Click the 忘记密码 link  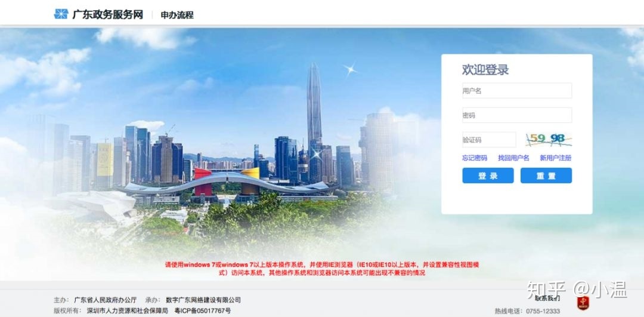pyautogui.click(x=475, y=158)
